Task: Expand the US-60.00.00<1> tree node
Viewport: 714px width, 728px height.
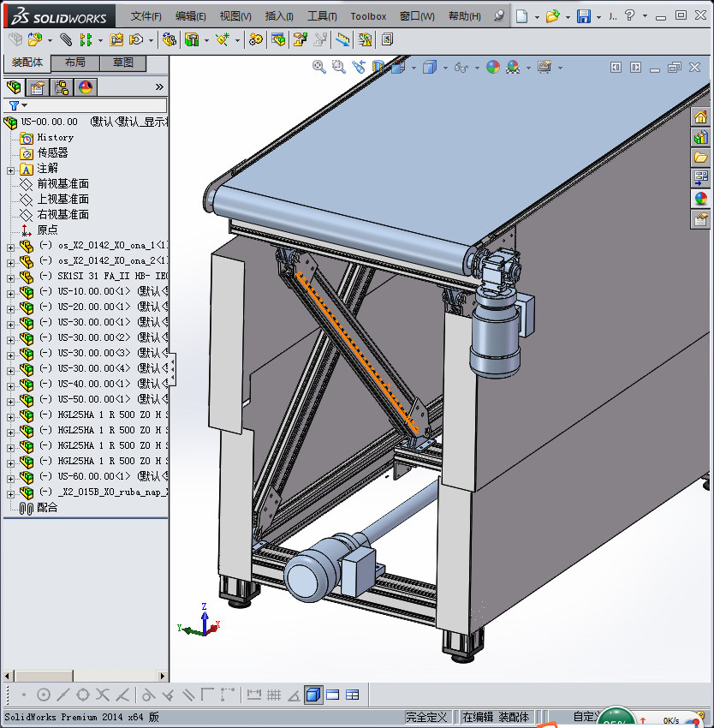Action: [x=10, y=478]
